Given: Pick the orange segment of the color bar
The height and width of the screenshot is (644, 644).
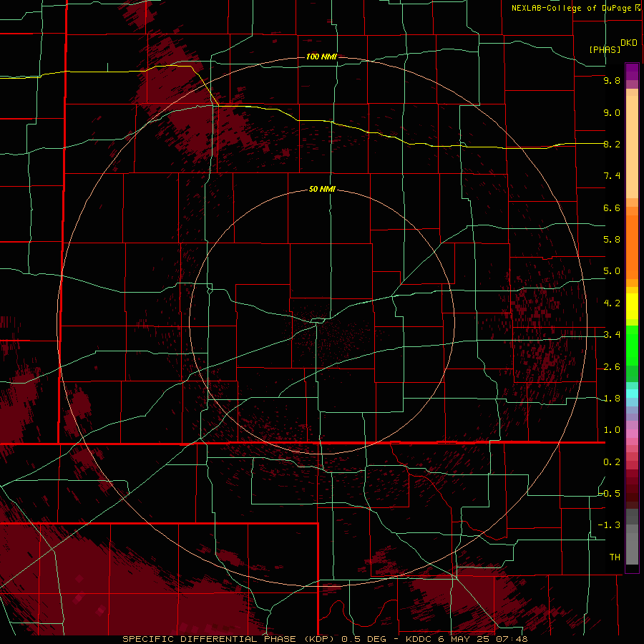Looking at the screenshot, I should (632, 246).
